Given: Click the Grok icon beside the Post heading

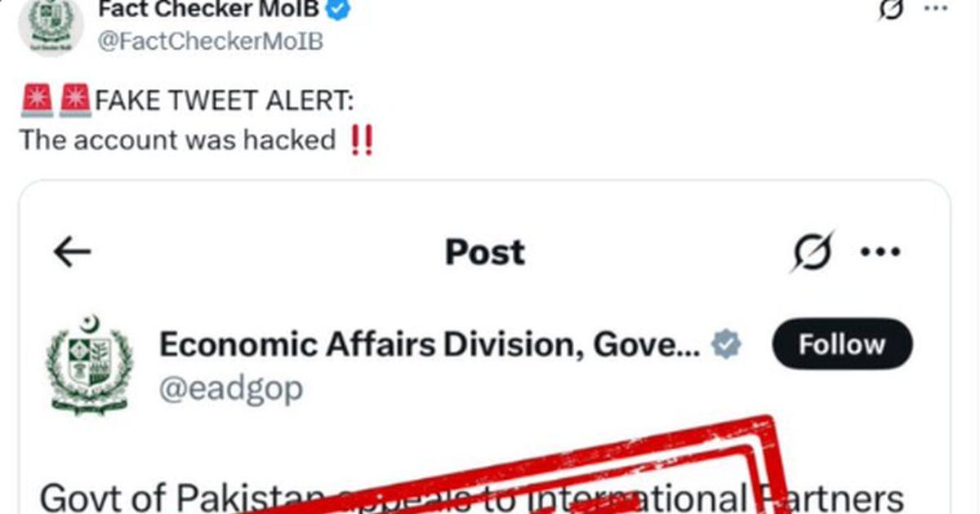Looking at the screenshot, I should (x=813, y=253).
